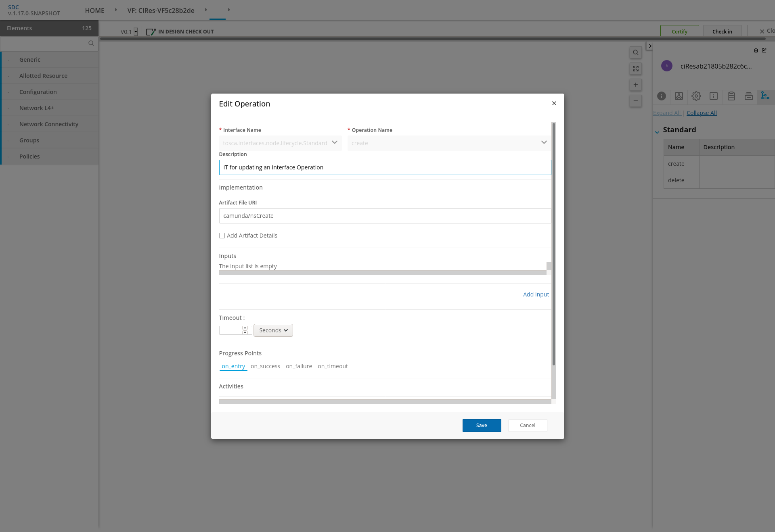Screen dimensions: 775x532
Task: Open the clipboard tab icon
Action: [x=731, y=96]
